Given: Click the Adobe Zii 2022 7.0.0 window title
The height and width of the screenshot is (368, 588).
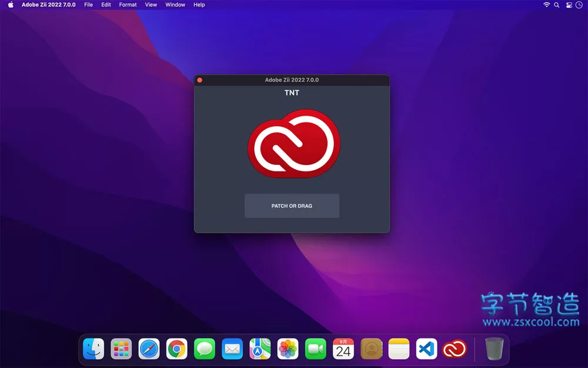Looking at the screenshot, I should point(292,80).
